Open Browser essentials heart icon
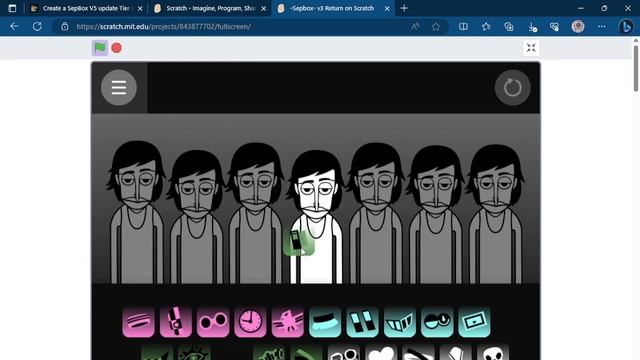 (x=554, y=27)
